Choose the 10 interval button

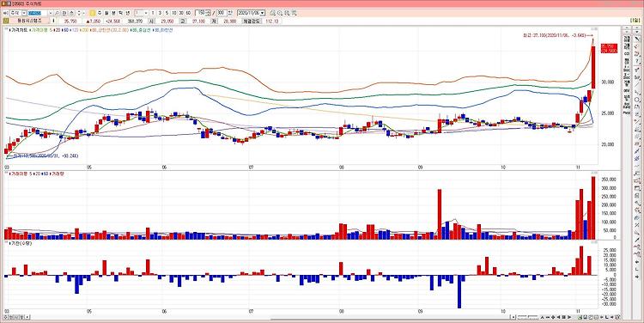pos(174,13)
